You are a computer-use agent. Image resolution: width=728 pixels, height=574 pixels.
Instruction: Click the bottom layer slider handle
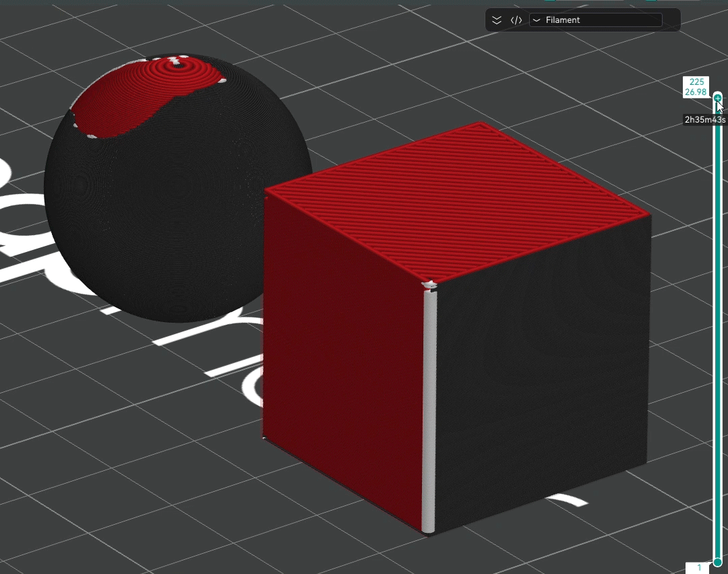(718, 562)
